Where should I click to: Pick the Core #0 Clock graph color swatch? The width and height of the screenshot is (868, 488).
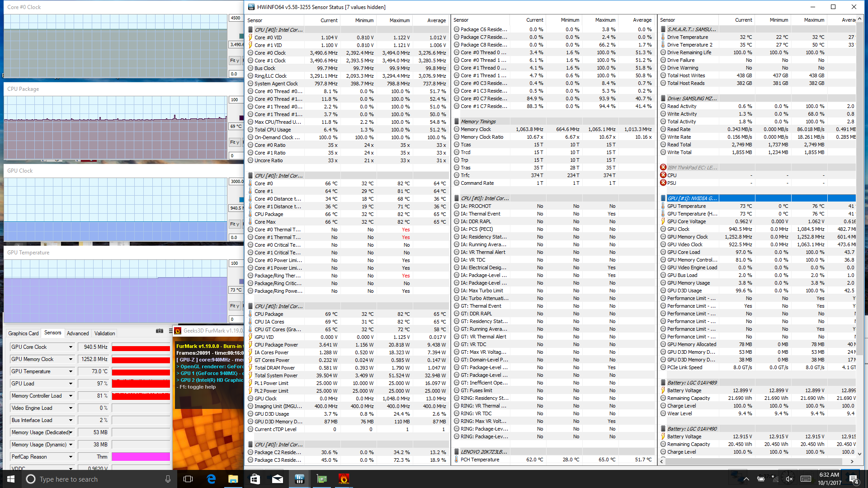coord(241,36)
